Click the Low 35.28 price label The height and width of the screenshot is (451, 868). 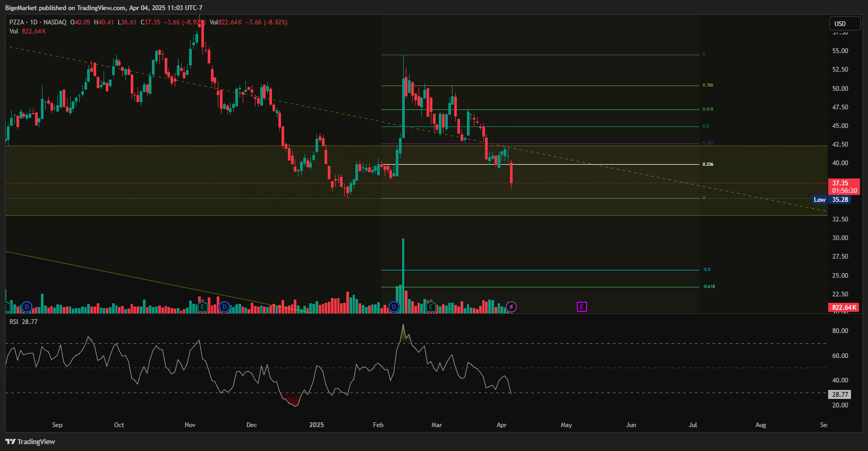click(x=831, y=200)
